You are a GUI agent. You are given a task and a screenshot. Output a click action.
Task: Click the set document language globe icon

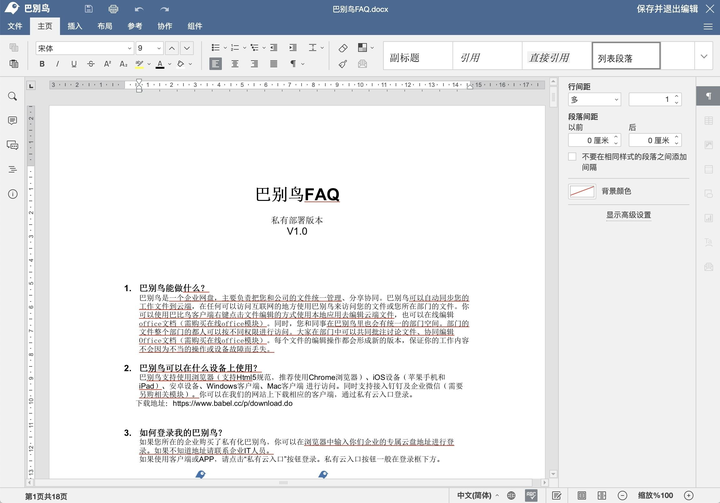pos(511,495)
